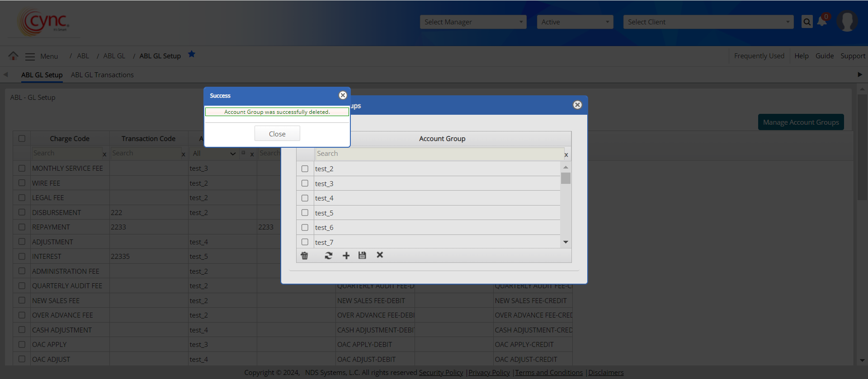The image size is (868, 379).
Task: Switch to ABL GL Transactions tab
Action: pos(102,75)
